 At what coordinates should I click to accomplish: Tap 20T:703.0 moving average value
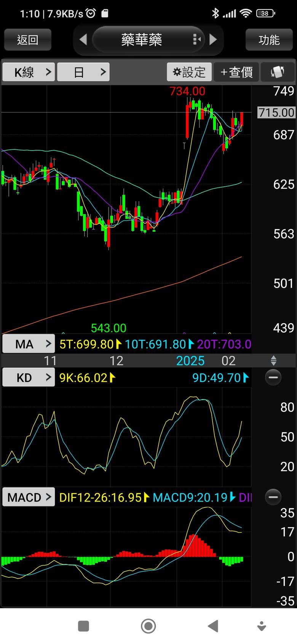pyautogui.click(x=224, y=344)
